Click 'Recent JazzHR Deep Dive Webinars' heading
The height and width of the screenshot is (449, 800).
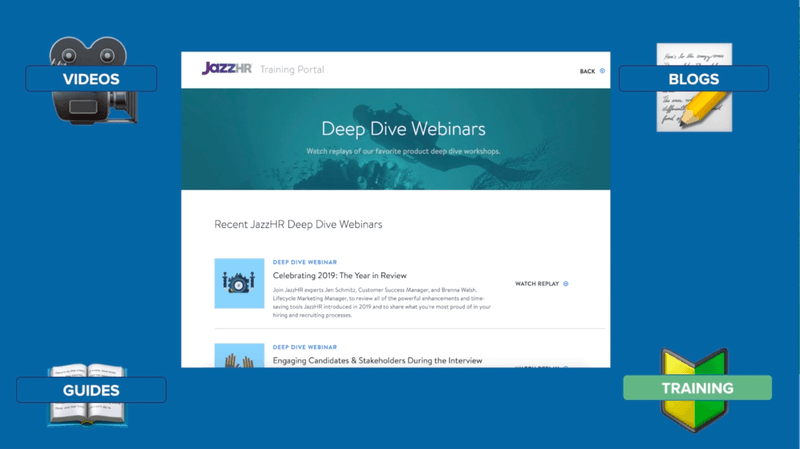tap(298, 224)
